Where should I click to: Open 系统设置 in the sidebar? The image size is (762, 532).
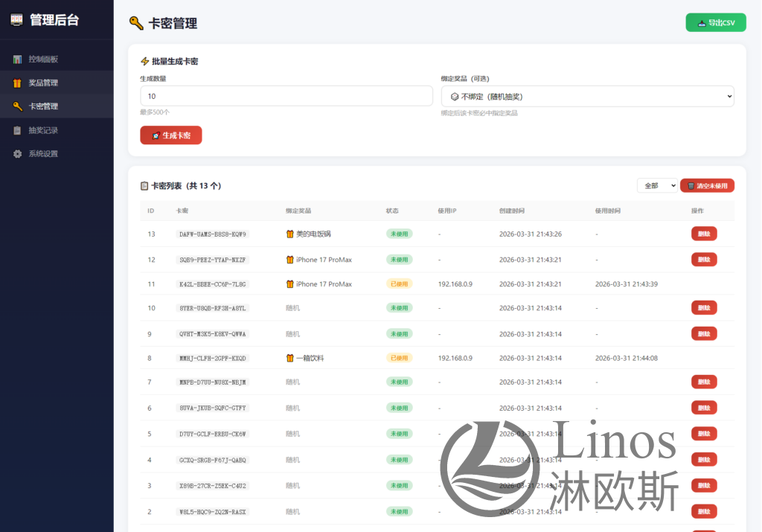57,153
